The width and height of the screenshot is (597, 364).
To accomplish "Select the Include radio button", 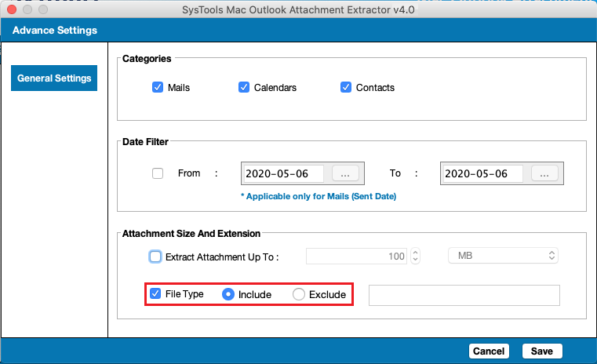I will click(228, 294).
